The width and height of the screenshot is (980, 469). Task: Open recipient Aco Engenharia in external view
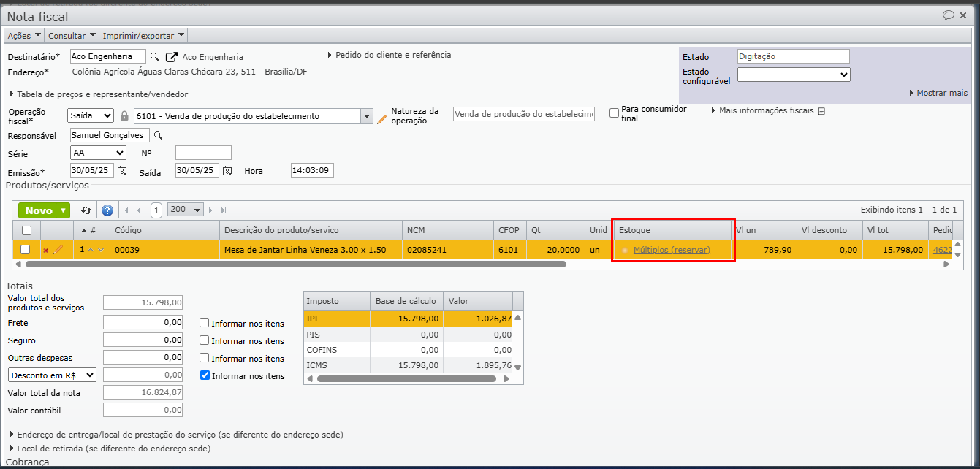tap(172, 57)
